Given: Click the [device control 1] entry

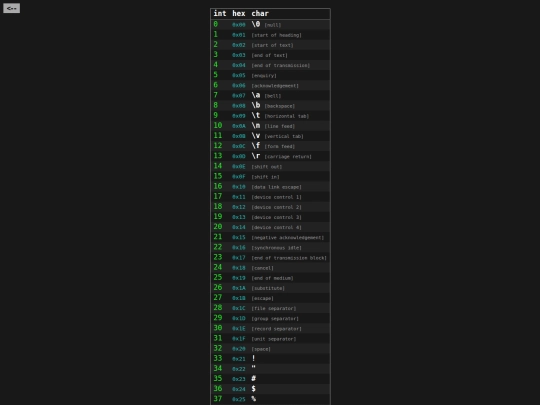Looking at the screenshot, I should coord(277,197).
